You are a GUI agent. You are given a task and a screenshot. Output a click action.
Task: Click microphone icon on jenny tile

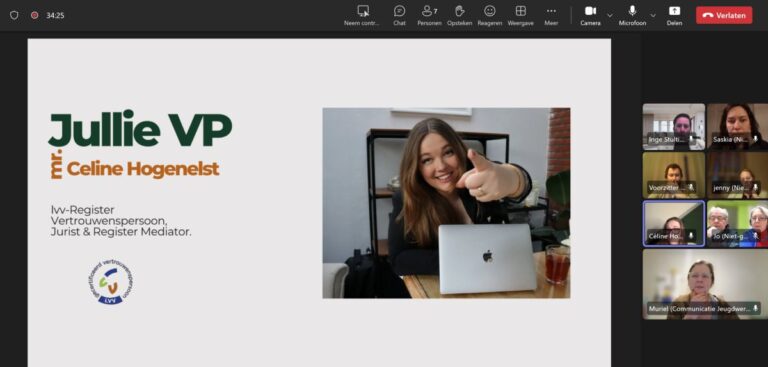point(755,187)
